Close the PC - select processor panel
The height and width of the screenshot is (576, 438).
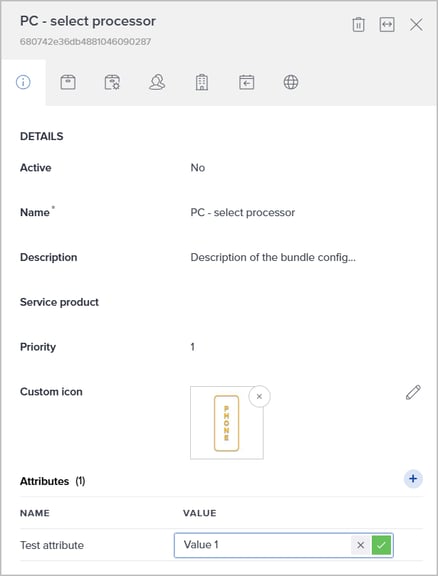416,25
